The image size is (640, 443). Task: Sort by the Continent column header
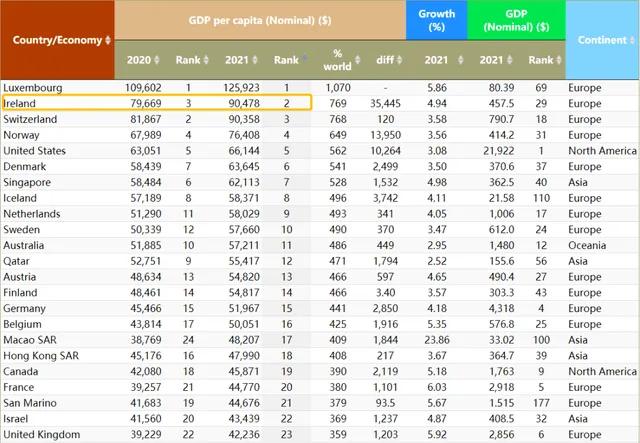pyautogui.click(x=602, y=40)
